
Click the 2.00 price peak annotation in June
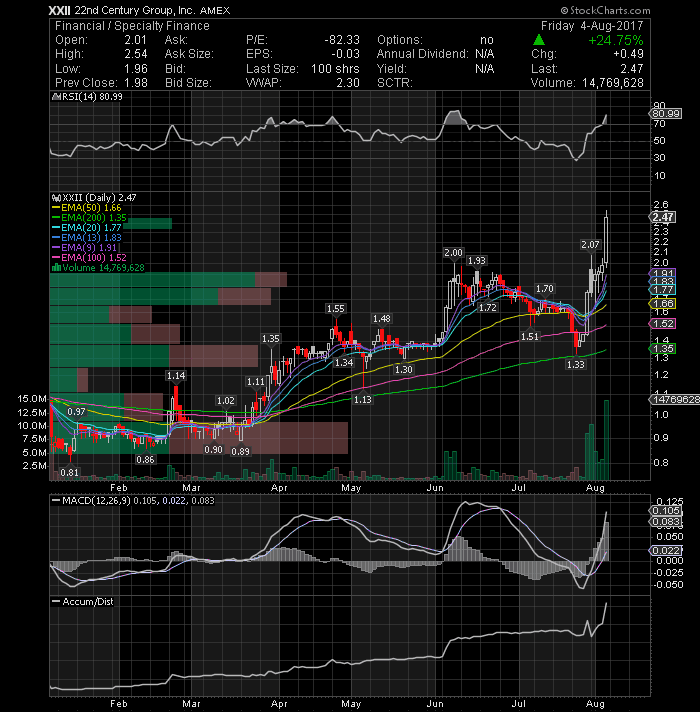coord(453,253)
